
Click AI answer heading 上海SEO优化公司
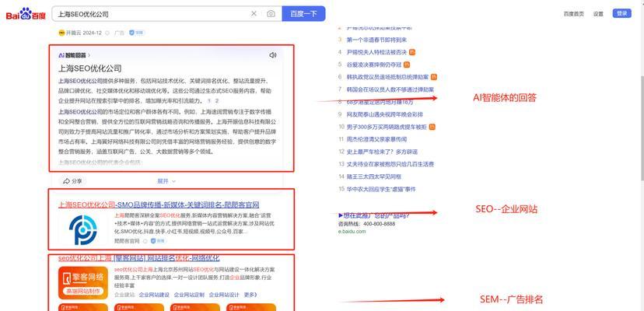pos(90,68)
